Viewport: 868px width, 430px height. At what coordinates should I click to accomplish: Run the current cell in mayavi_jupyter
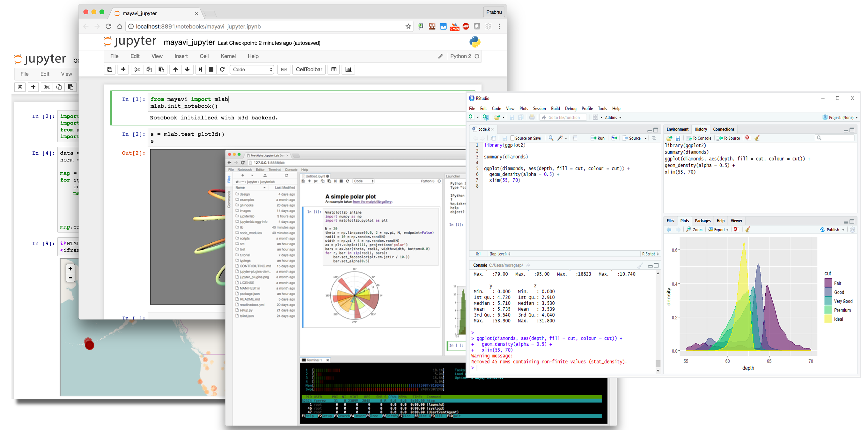(x=201, y=70)
